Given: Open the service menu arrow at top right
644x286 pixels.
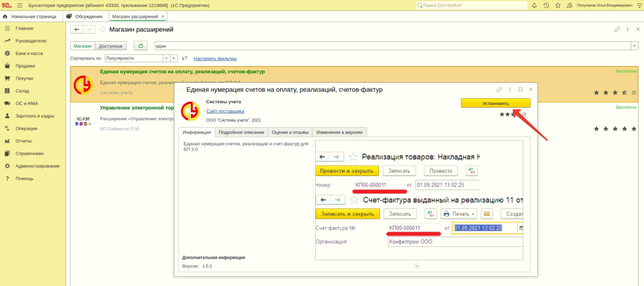Looking at the screenshot, I should 639,5.
